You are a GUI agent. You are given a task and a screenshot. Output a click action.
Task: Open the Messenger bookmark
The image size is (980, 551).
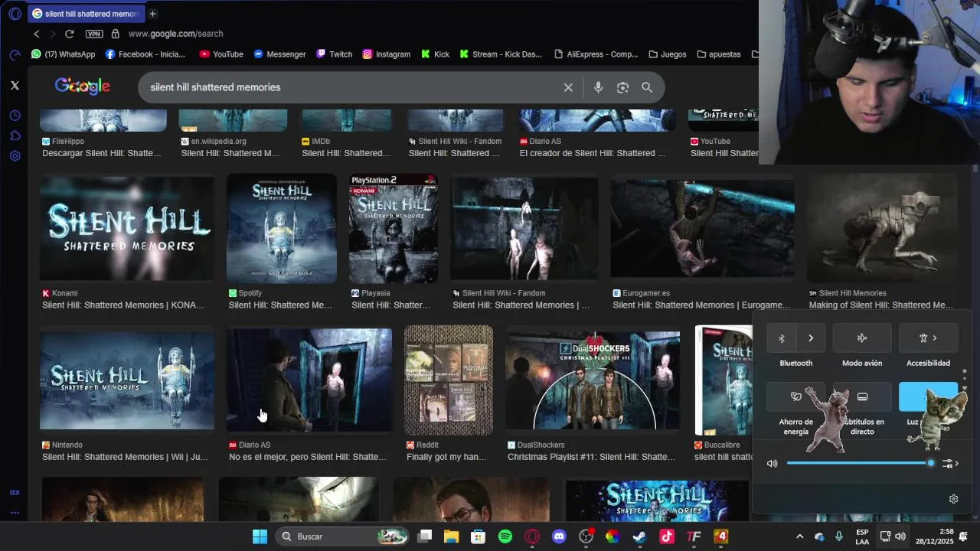[x=279, y=54]
